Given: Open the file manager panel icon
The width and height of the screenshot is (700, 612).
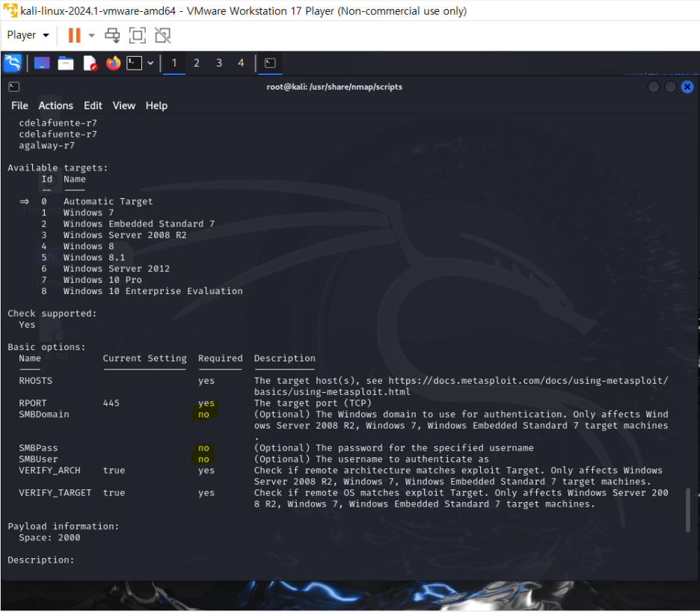Looking at the screenshot, I should tap(66, 63).
